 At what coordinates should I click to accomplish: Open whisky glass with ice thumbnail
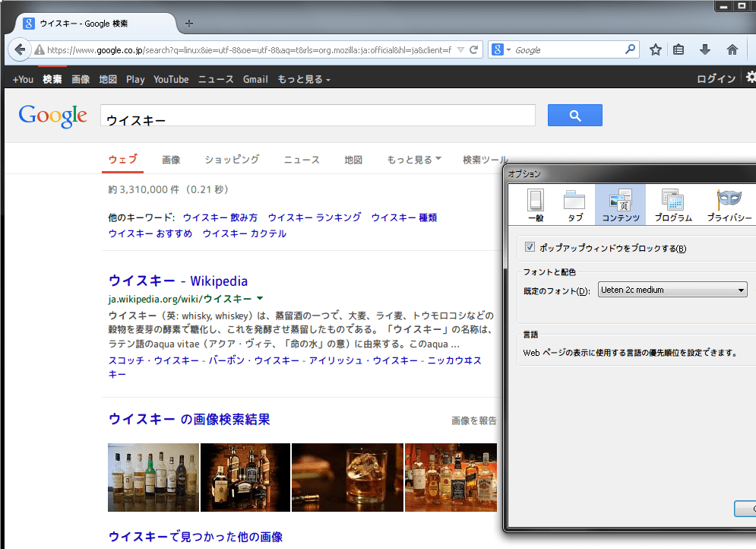click(x=348, y=477)
